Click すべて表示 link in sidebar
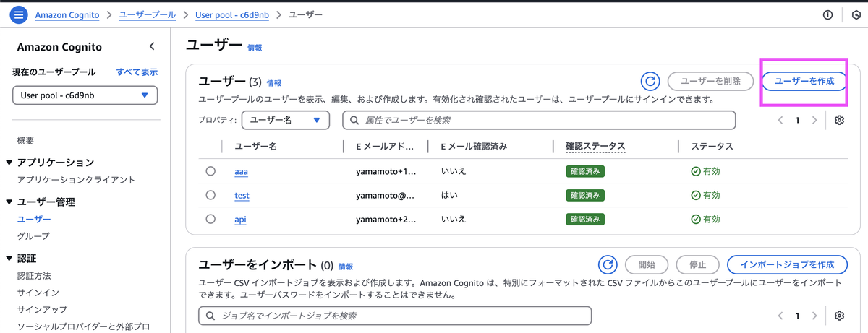 [137, 72]
